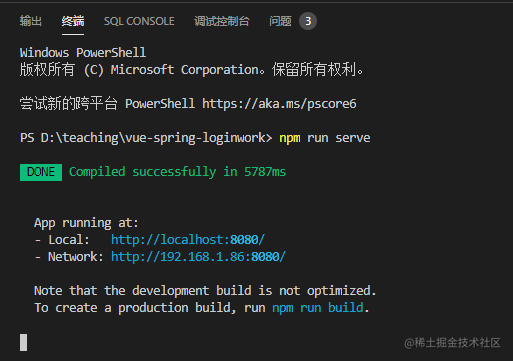
Task: Click the yellow npm command word
Action: (290, 138)
